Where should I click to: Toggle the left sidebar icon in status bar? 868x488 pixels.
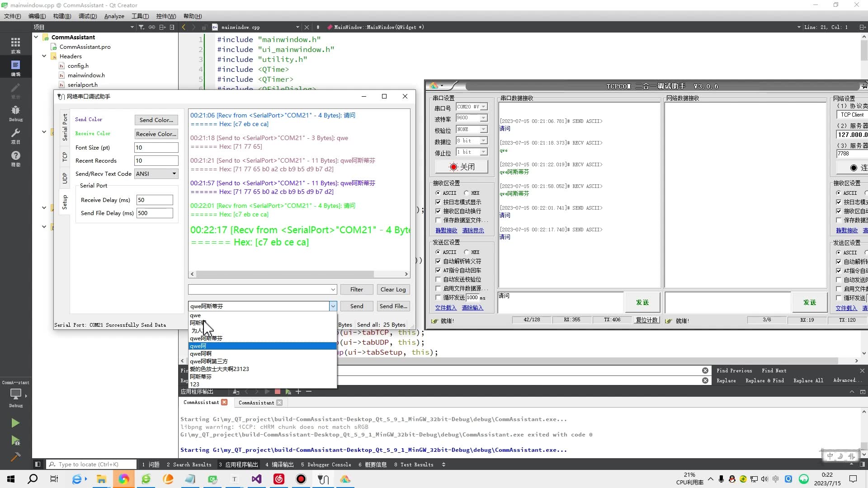coord(38,464)
